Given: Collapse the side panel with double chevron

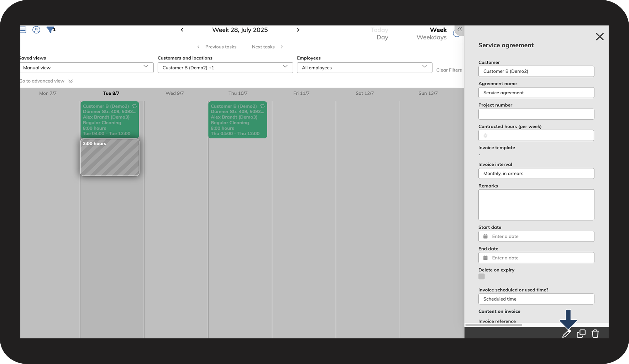Looking at the screenshot, I should [x=460, y=30].
